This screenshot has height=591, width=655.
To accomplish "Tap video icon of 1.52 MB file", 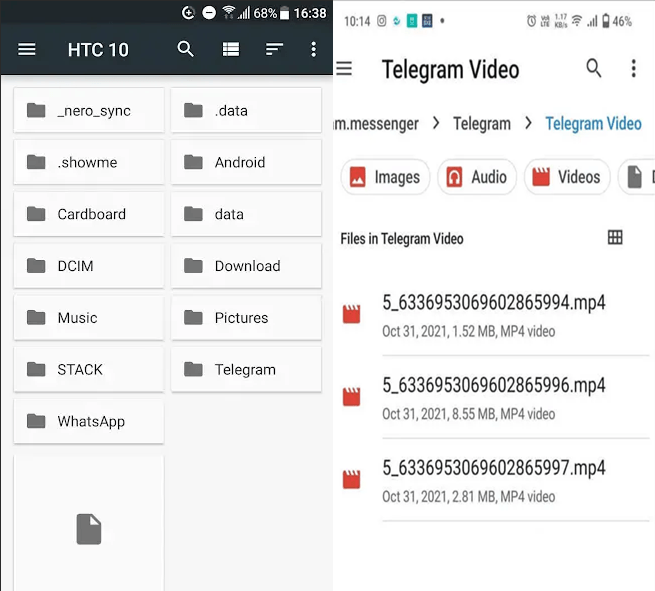I will point(351,314).
